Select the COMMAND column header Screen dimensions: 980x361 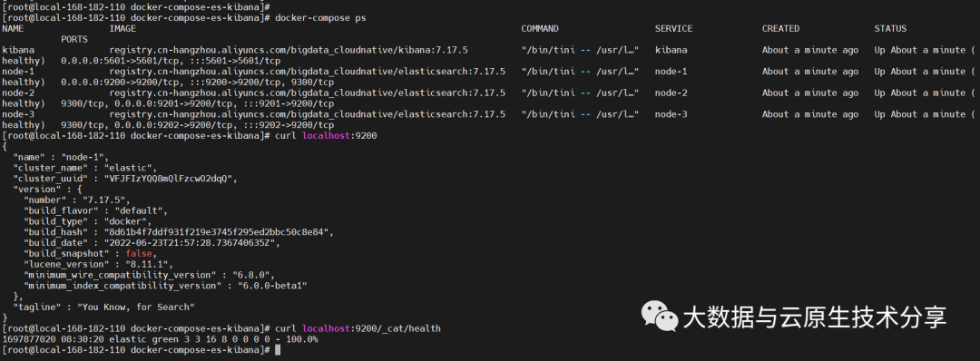click(540, 29)
